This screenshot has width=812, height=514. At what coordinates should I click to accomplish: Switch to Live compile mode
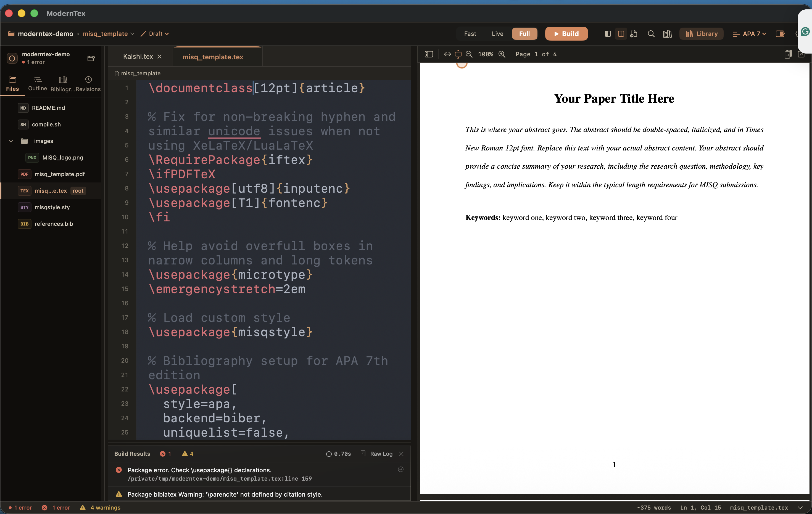tap(497, 34)
